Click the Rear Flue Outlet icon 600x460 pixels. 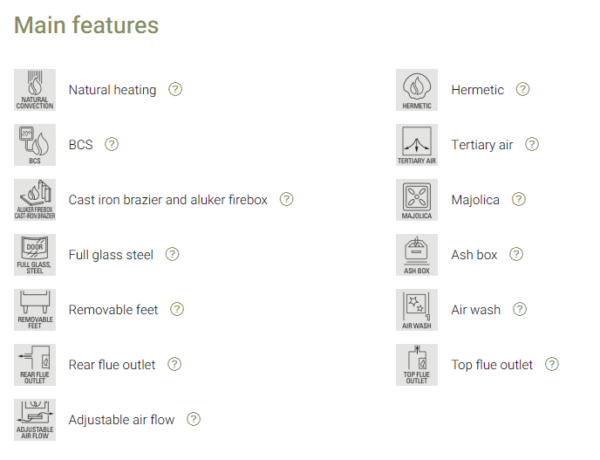[35, 365]
